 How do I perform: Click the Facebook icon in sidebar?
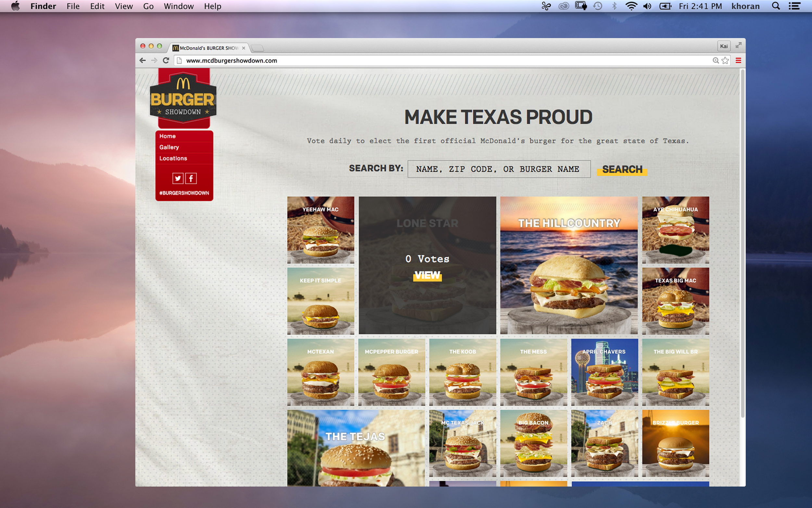191,178
